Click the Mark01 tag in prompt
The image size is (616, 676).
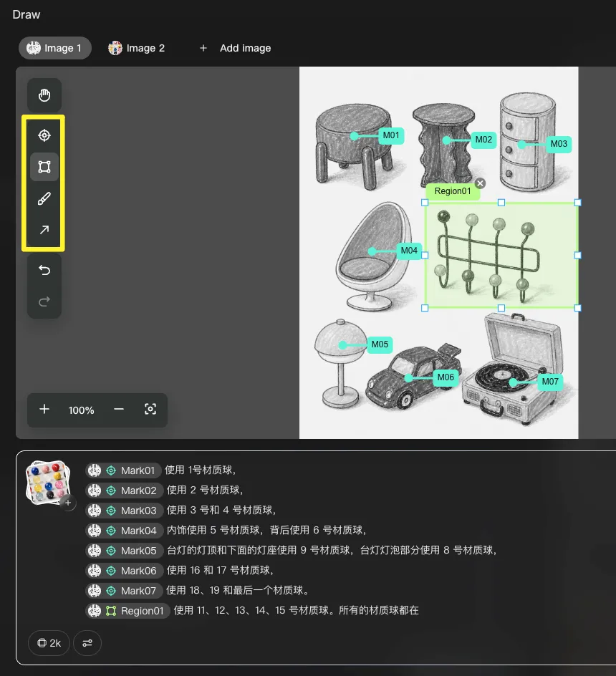(x=123, y=470)
